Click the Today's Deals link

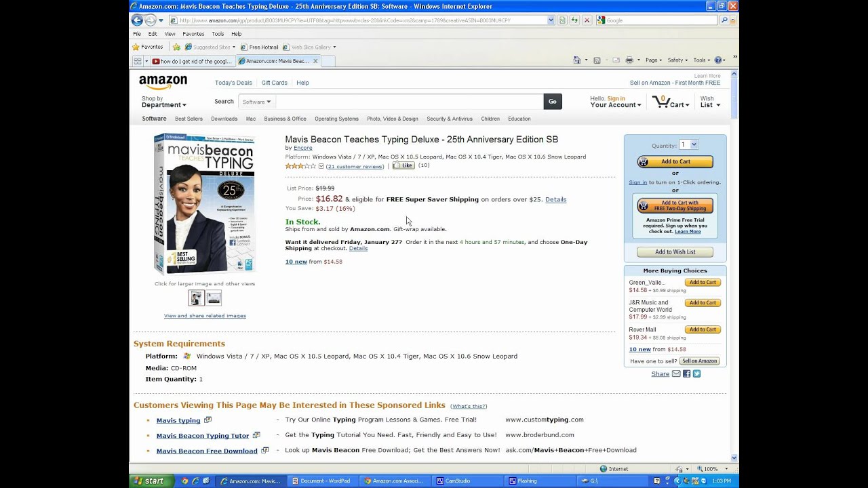[x=233, y=83]
